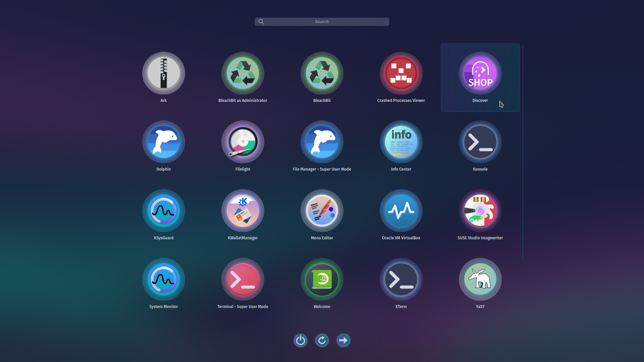Open SUSE Studio Imagewriter
Viewport: 644px width, 362px height.
[x=480, y=211]
